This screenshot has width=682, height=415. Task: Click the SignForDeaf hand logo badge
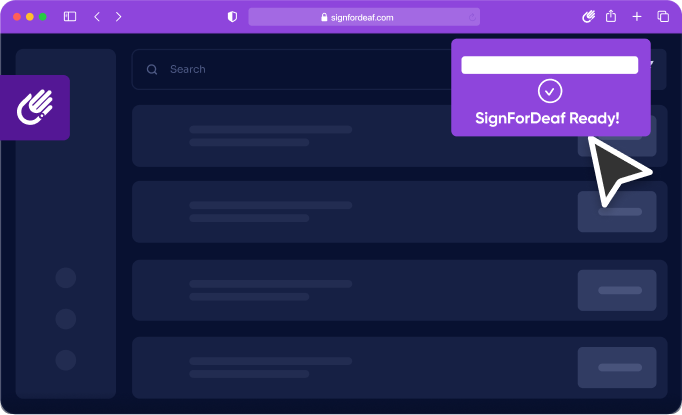(x=35, y=107)
